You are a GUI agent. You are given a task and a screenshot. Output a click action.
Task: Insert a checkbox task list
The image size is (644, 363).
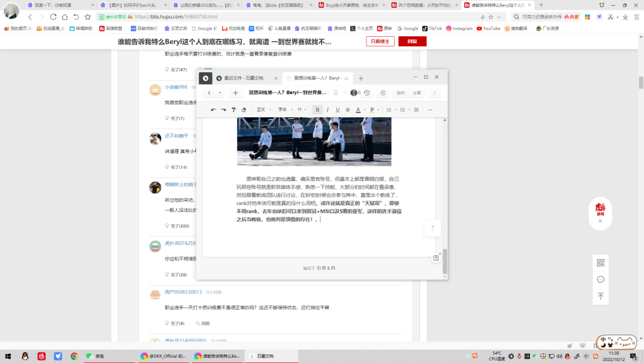tap(417, 110)
